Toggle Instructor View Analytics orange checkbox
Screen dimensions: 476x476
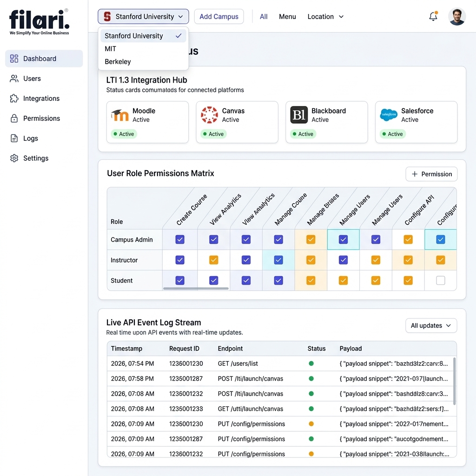pos(214,260)
